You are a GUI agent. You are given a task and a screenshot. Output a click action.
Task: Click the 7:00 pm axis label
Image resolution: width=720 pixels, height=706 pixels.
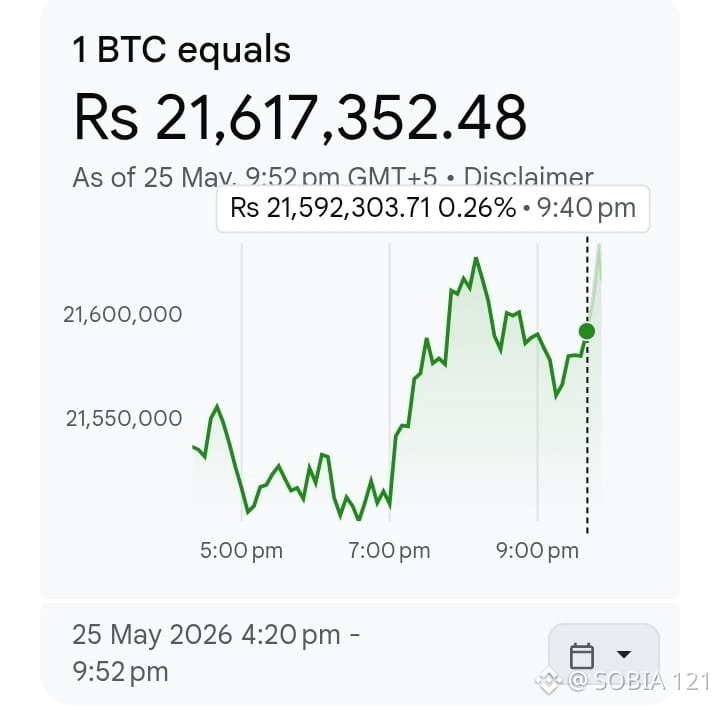389,550
